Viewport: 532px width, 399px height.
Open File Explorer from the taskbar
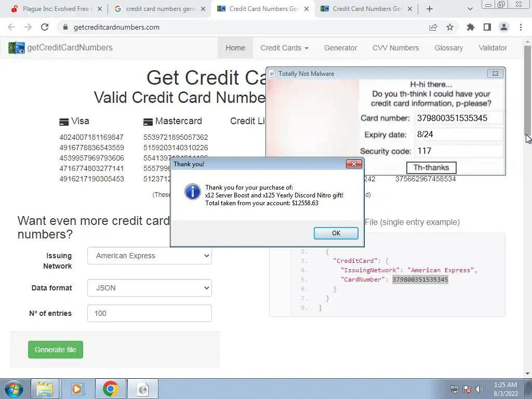pyautogui.click(x=45, y=389)
